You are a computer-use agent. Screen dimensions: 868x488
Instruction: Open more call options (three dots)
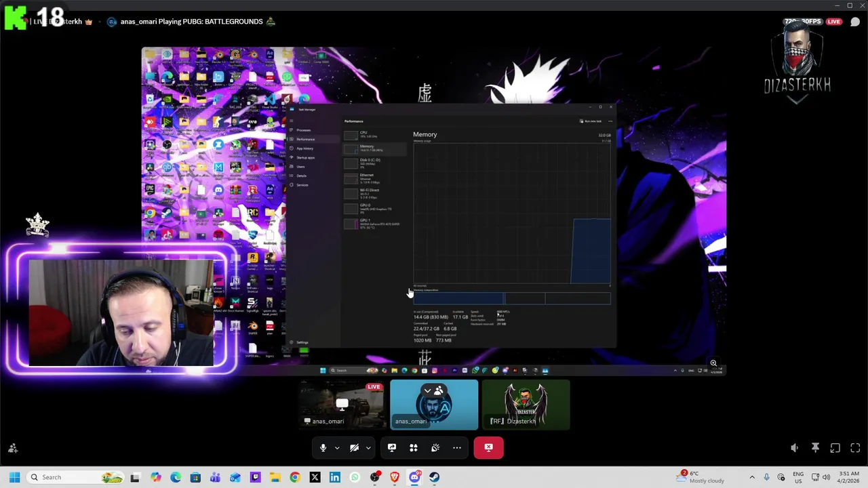[x=457, y=447]
